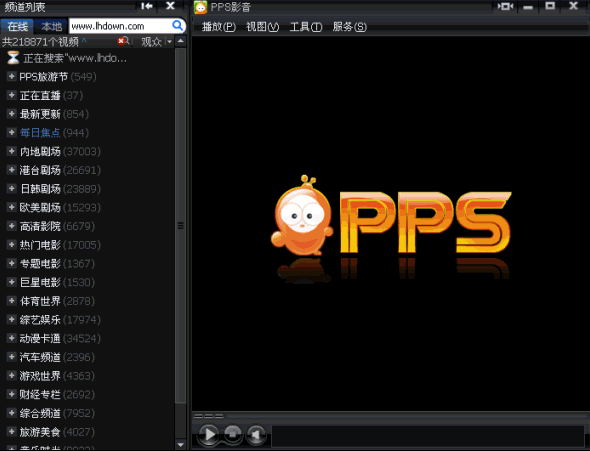The height and width of the screenshot is (451, 590).
Task: Expand the 欧美剧场 category
Action: tap(11, 207)
